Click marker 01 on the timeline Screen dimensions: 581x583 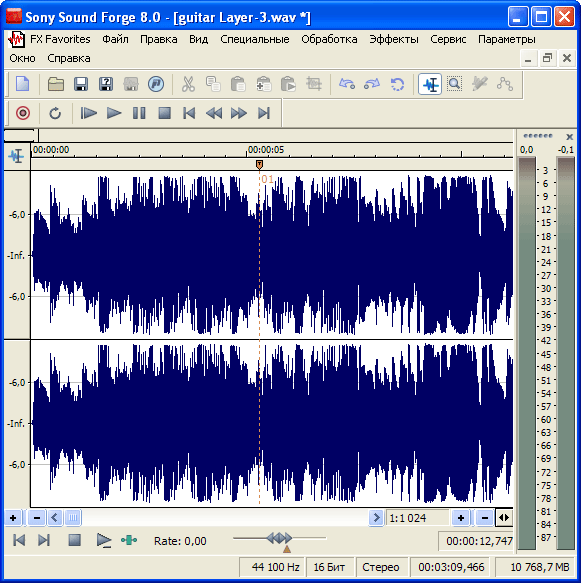pyautogui.click(x=259, y=164)
